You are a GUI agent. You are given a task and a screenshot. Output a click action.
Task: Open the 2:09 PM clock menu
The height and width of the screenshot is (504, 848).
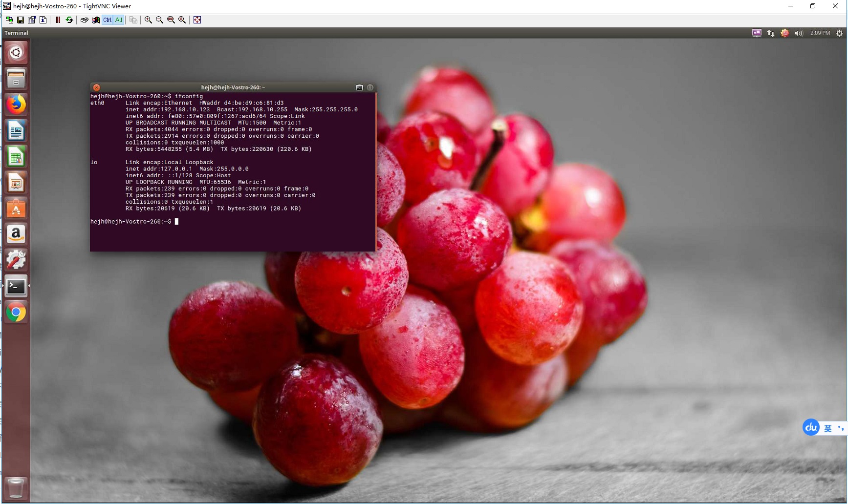(x=820, y=33)
